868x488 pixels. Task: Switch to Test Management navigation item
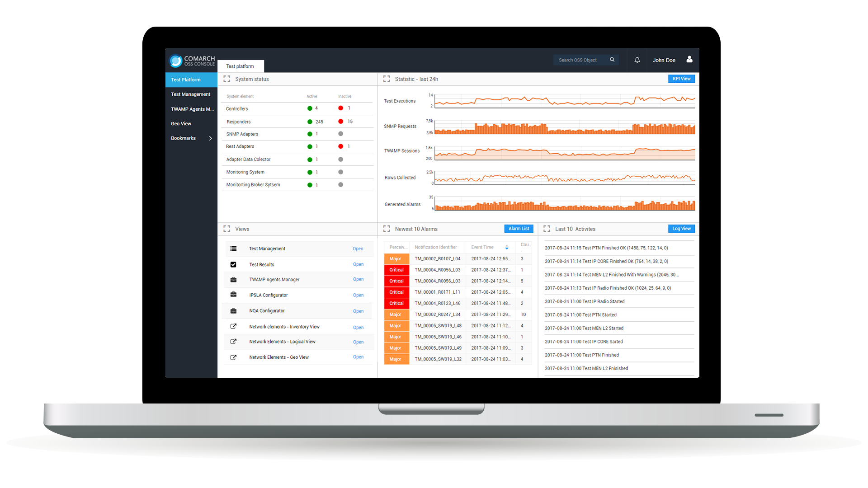coord(190,93)
